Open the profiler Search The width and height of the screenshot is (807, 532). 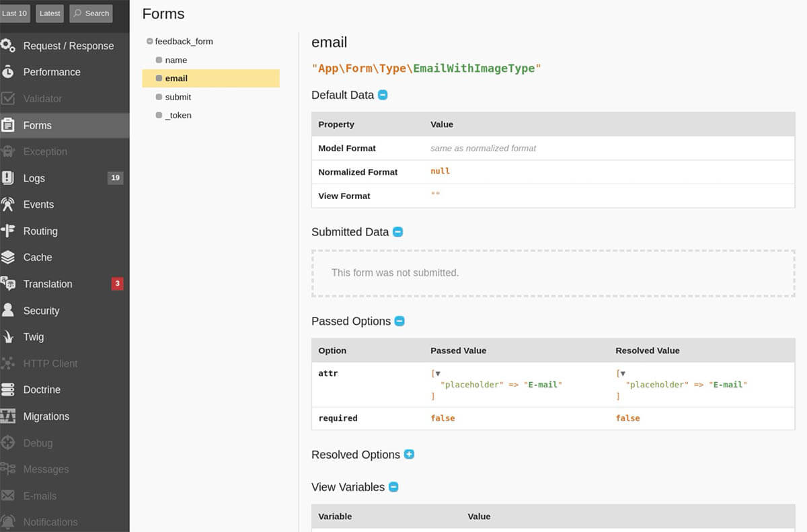click(90, 13)
